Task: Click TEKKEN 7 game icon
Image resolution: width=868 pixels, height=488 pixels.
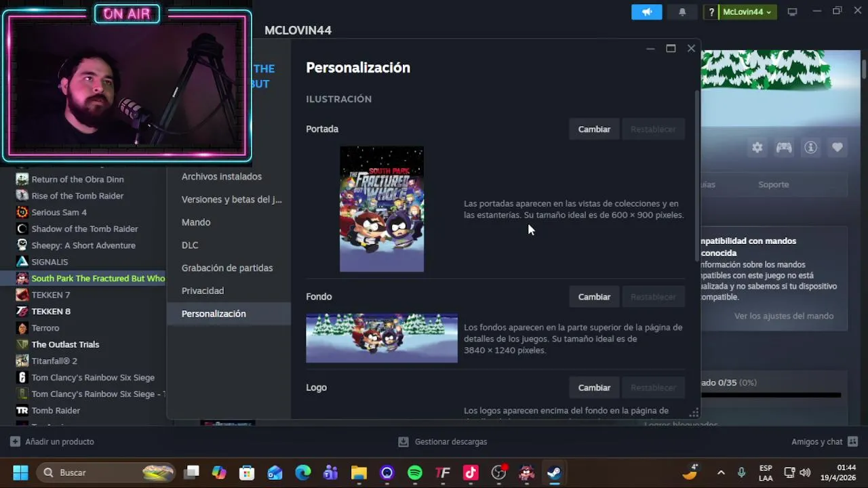Action: (22, 295)
